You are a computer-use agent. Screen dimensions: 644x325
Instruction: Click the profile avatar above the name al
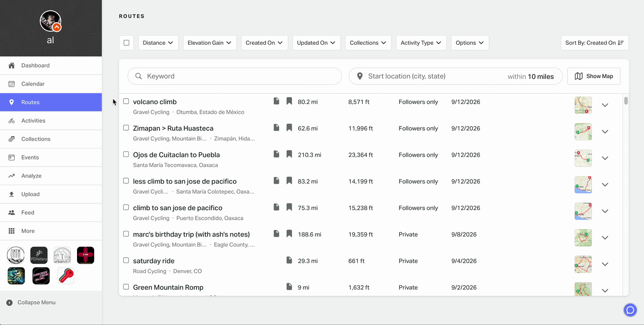point(50,21)
